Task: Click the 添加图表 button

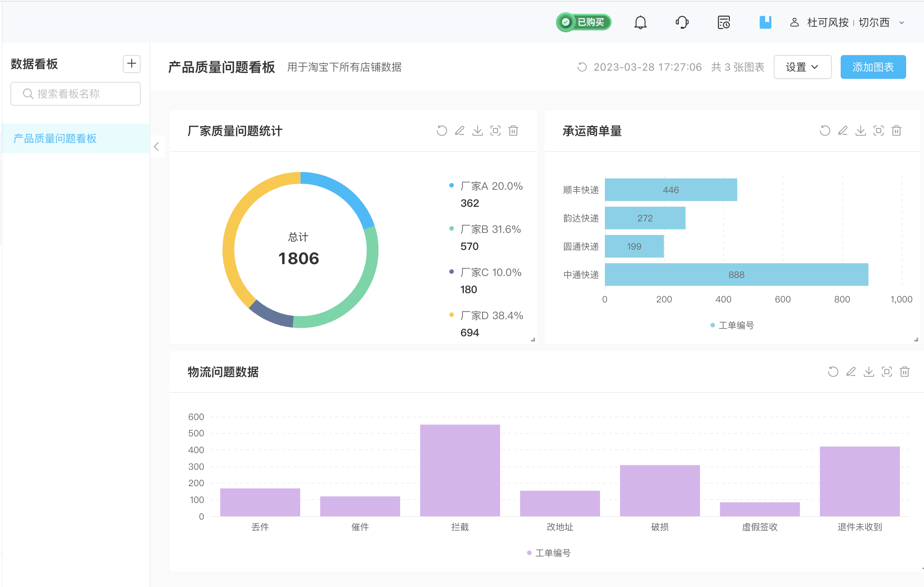Action: (873, 67)
